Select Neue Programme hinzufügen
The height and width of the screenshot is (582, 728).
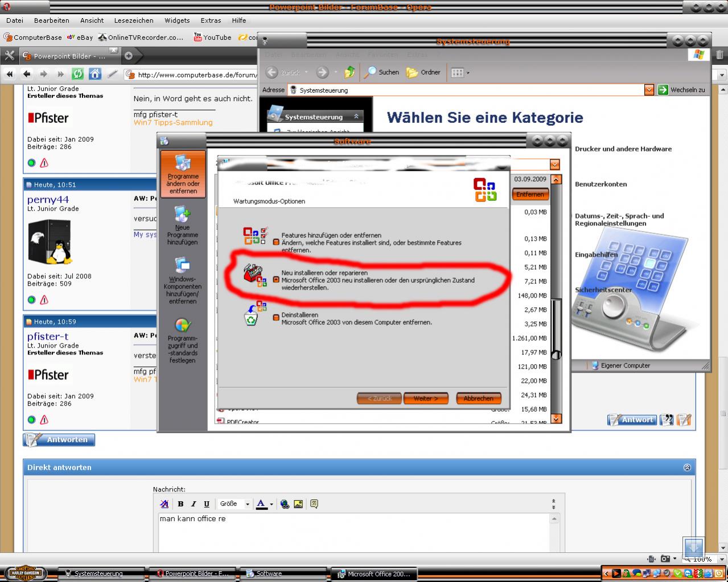pos(183,226)
